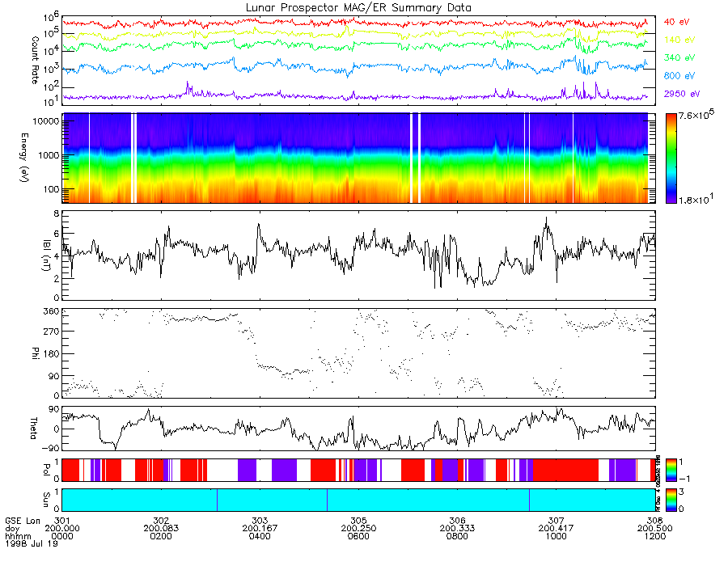Click the '270' tick on Phi axis
728x566 pixels.
click(51, 332)
